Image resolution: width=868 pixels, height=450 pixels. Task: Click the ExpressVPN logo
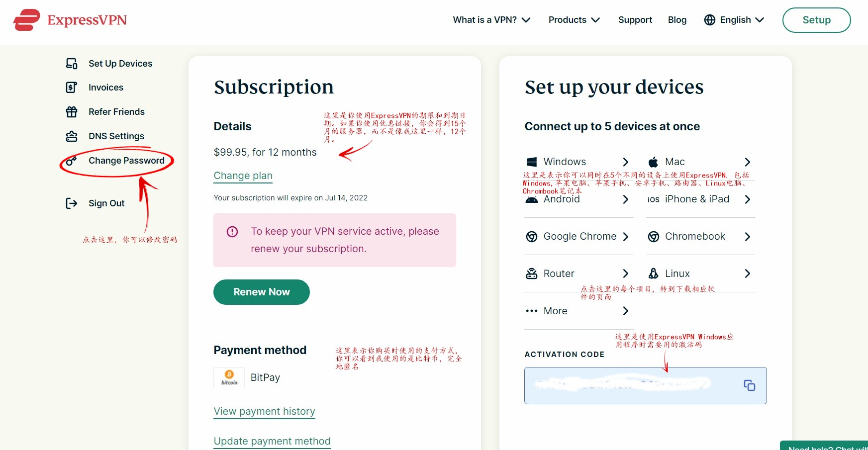click(x=70, y=20)
